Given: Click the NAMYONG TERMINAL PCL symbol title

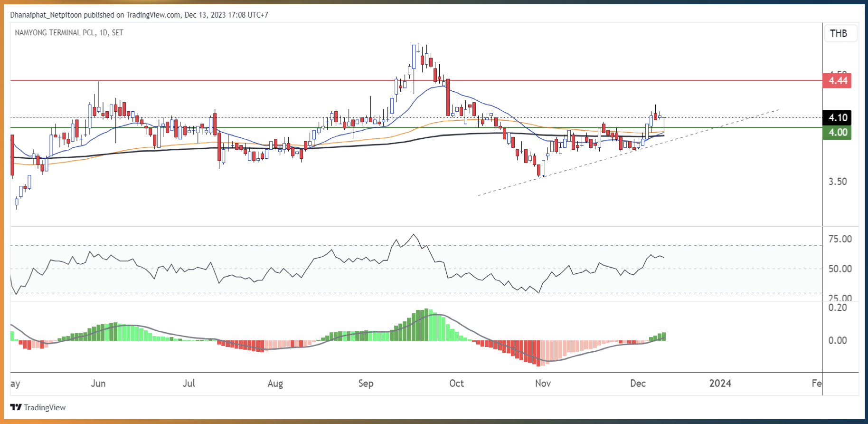Looking at the screenshot, I should pos(69,33).
